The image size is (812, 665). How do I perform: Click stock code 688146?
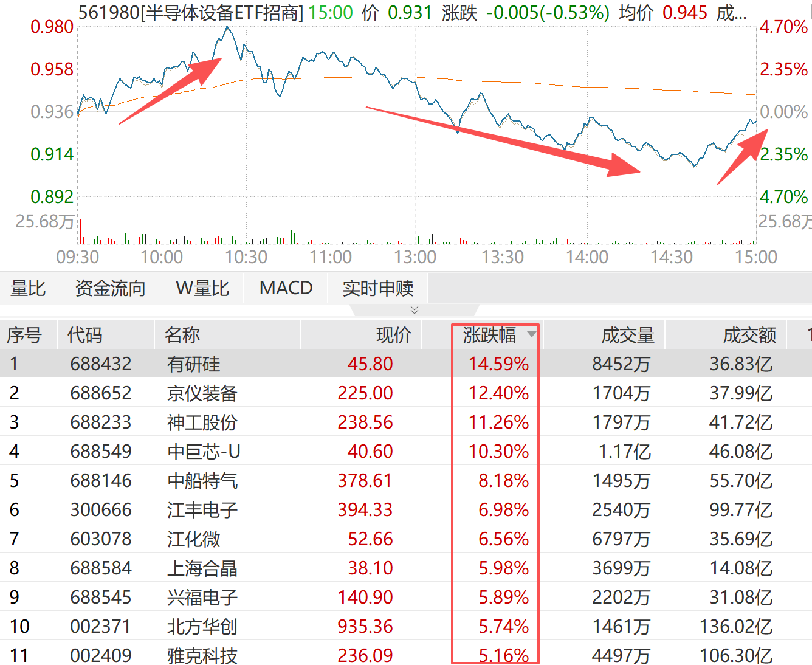pyautogui.click(x=101, y=481)
